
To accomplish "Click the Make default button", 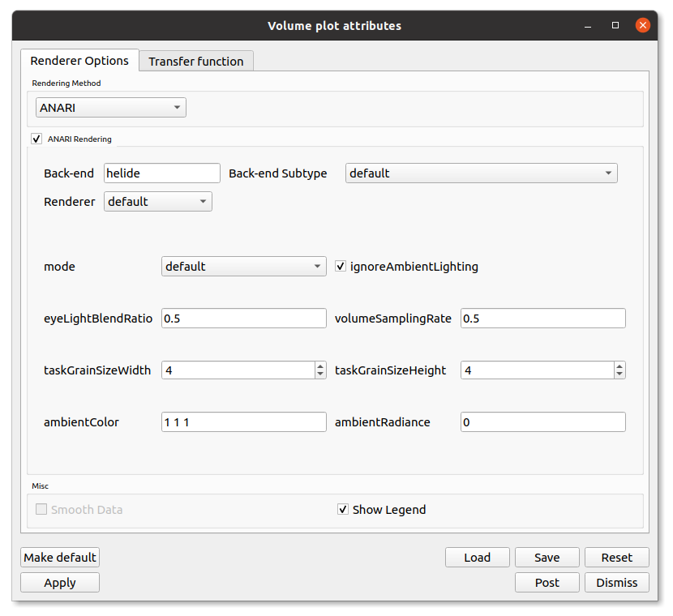I will tap(60, 558).
